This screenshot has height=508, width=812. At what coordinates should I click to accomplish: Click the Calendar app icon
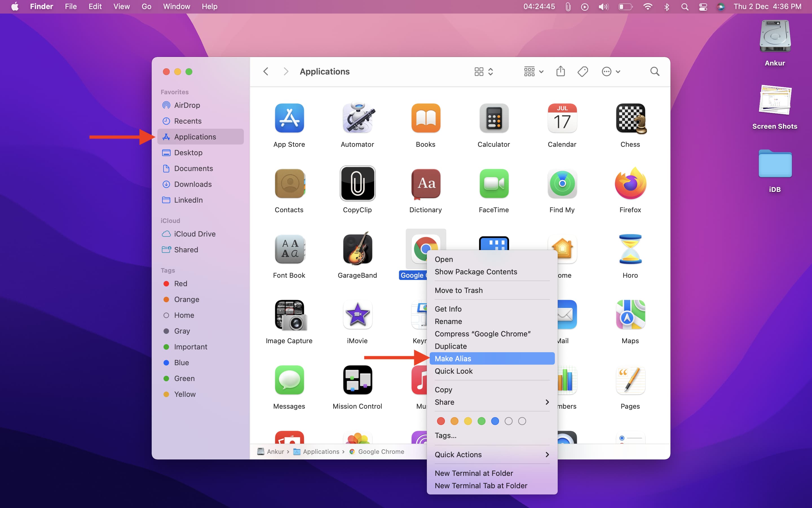(x=562, y=118)
